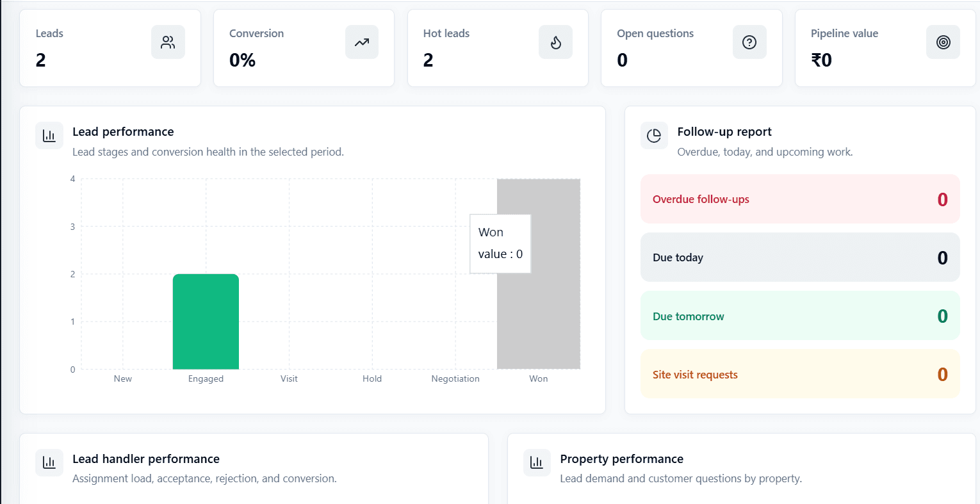Click the 'Negotiation' axis label

[455, 378]
